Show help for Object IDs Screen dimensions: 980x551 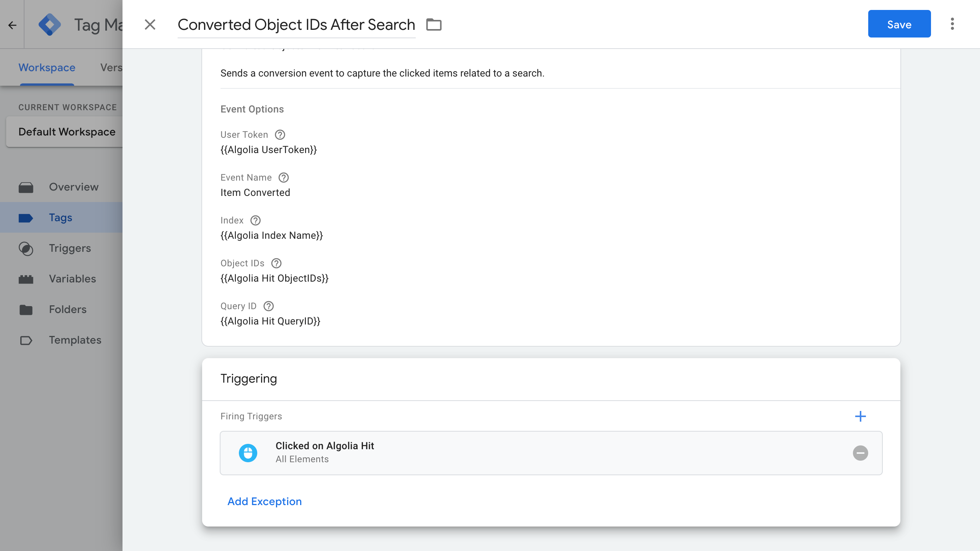(276, 263)
